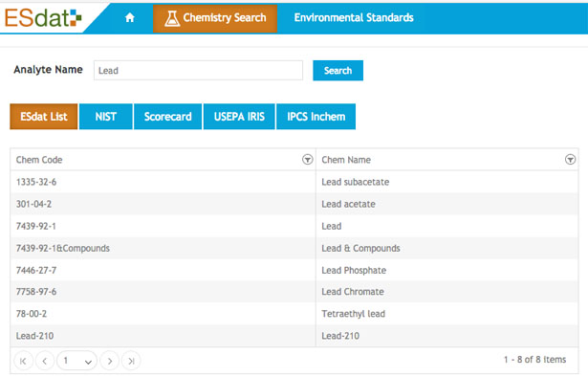Open Chem Code column filter icon
The width and height of the screenshot is (588, 378).
coord(308,160)
